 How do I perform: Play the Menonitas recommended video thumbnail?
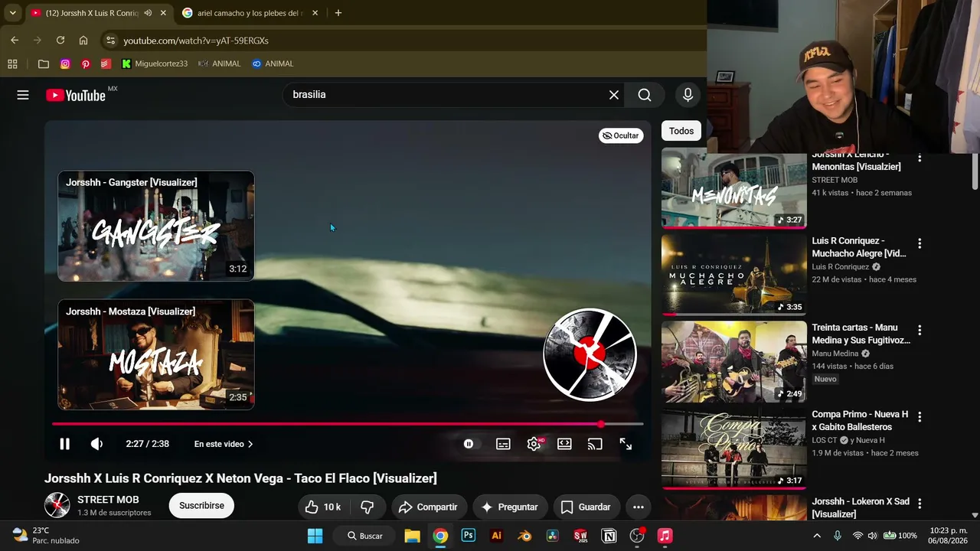(x=734, y=188)
